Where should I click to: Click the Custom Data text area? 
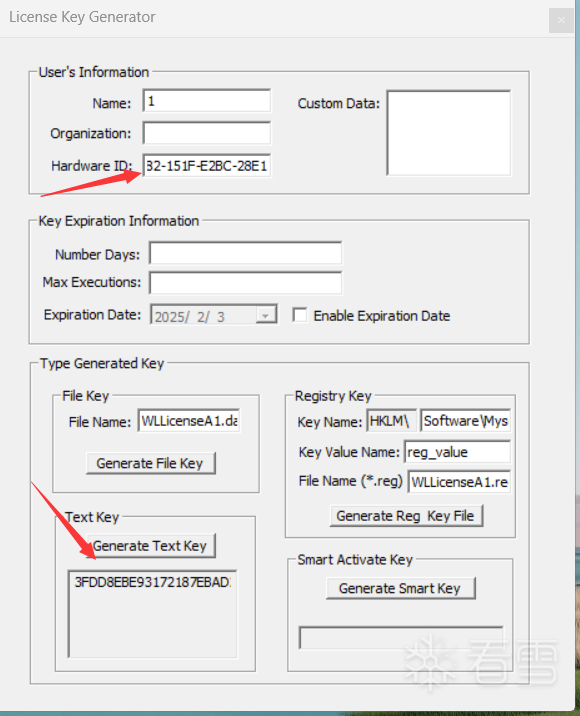point(448,133)
